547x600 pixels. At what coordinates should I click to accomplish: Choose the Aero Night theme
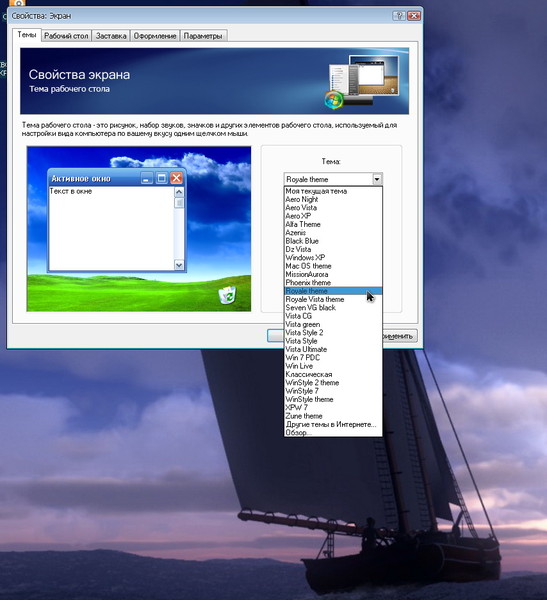pyautogui.click(x=333, y=199)
